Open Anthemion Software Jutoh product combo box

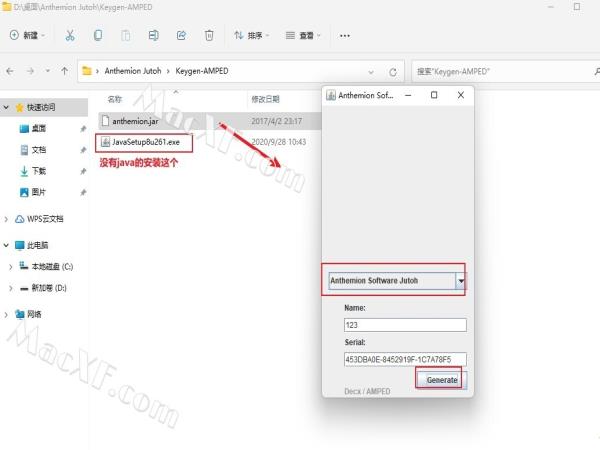coord(397,280)
